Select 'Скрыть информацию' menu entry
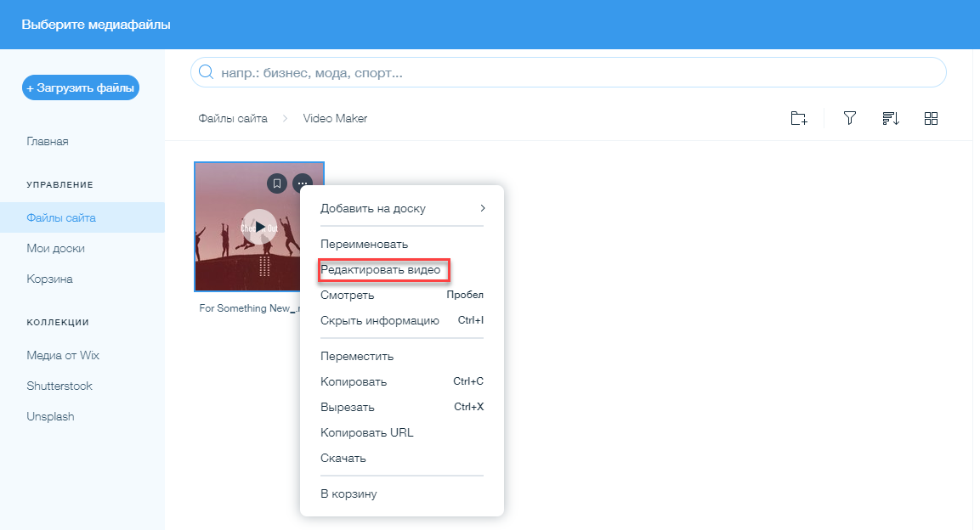Viewport: 980px width, 530px height. [x=379, y=321]
